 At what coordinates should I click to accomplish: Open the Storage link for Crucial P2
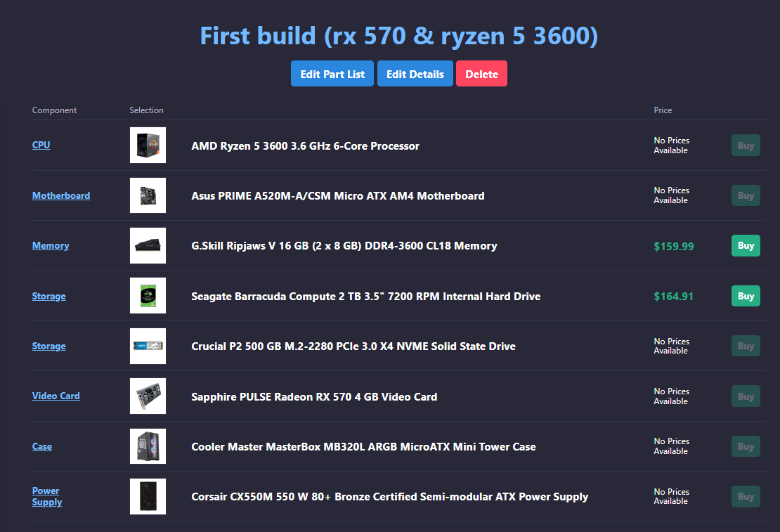click(x=48, y=346)
